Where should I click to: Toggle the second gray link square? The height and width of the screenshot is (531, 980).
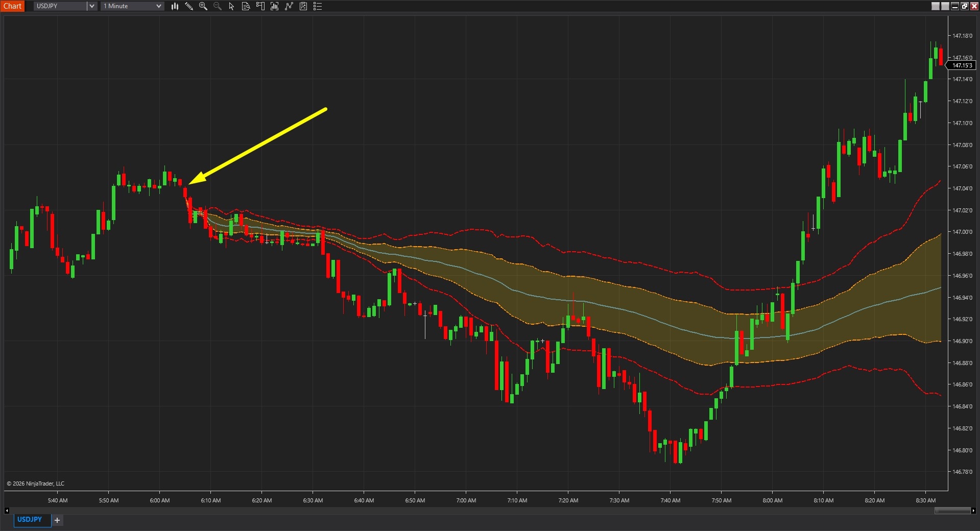[945, 6]
